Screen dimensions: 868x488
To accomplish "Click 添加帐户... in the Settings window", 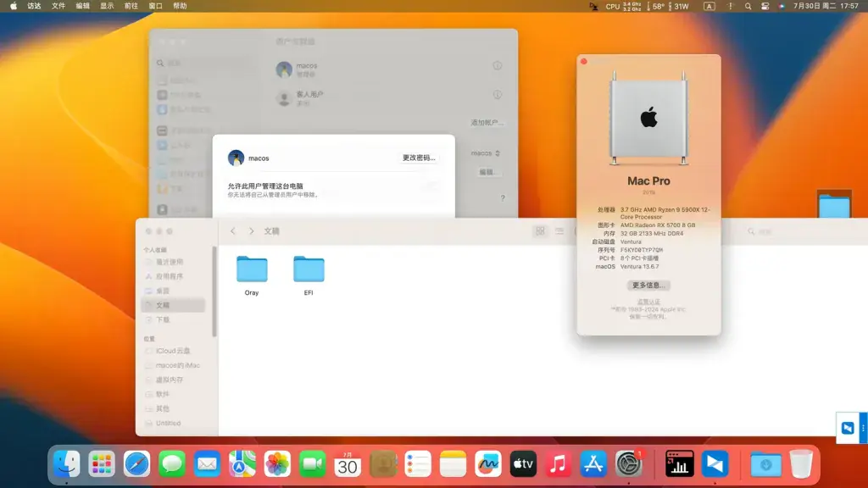I will coord(487,123).
